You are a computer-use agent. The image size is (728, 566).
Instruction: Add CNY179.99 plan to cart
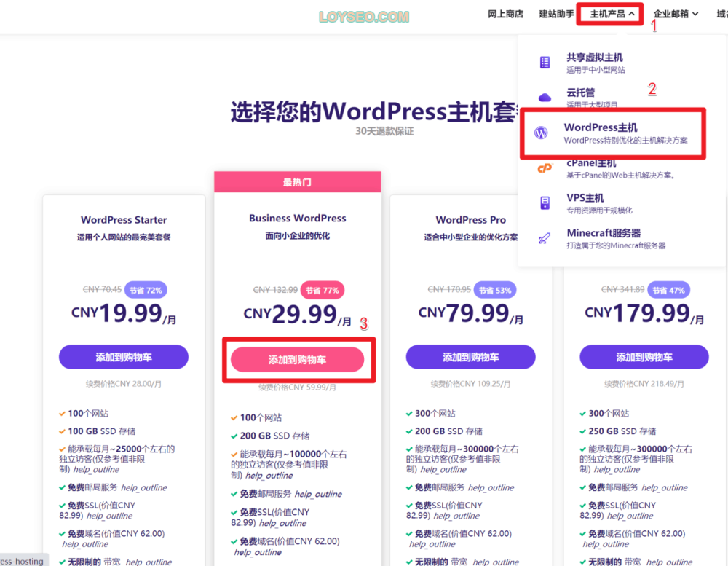tap(644, 357)
